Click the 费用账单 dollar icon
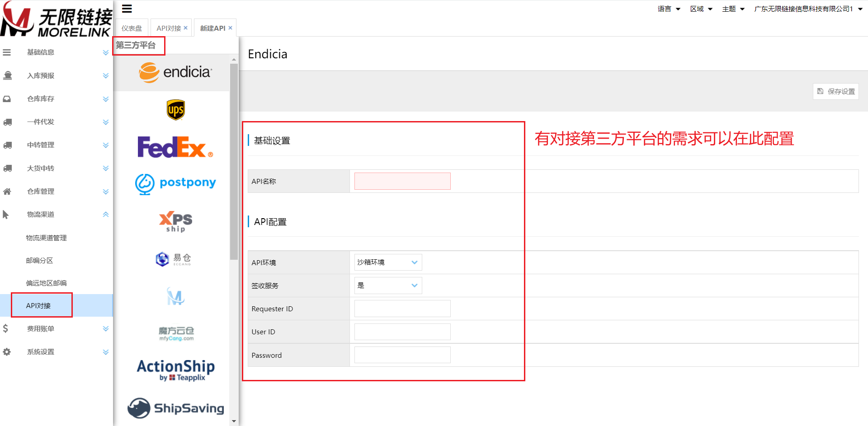Screen dimensions: 868x426 [x=5, y=328]
